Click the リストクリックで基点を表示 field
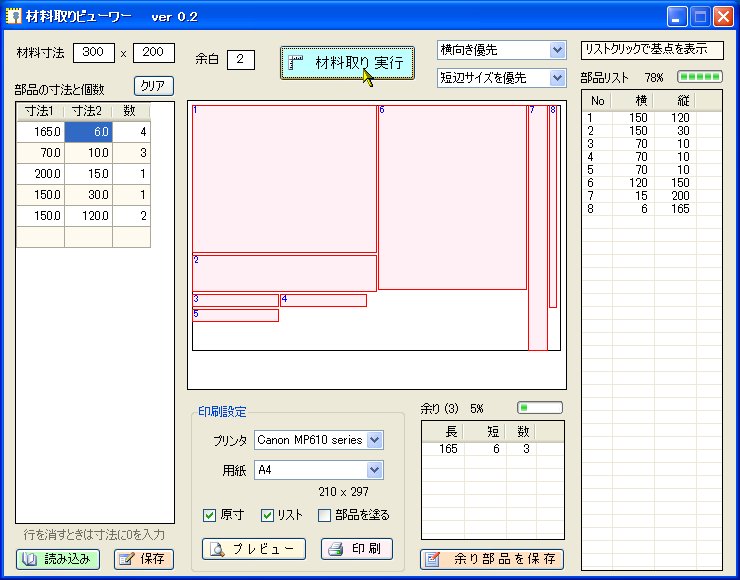Image resolution: width=740 pixels, height=580 pixels. [x=652, y=50]
